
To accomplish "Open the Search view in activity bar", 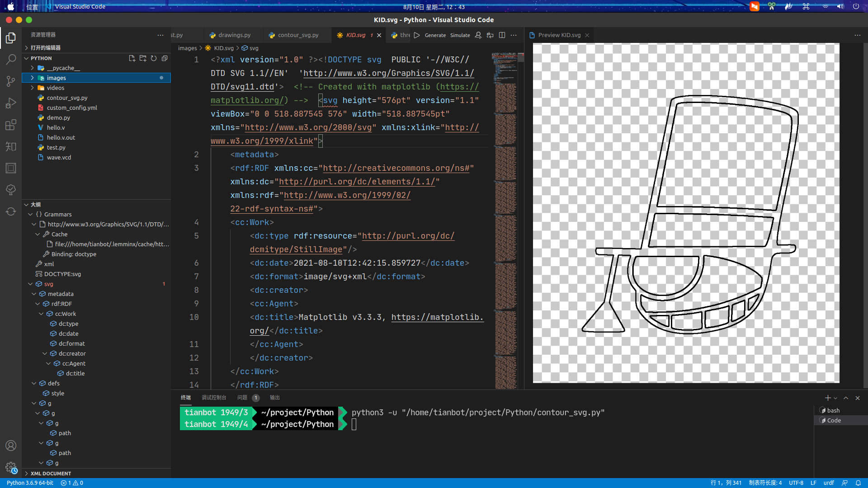I will [x=11, y=59].
